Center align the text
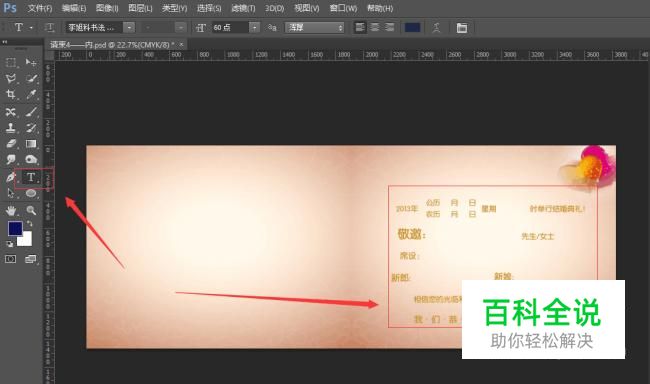Viewport: 650px width, 384px height. (375, 27)
